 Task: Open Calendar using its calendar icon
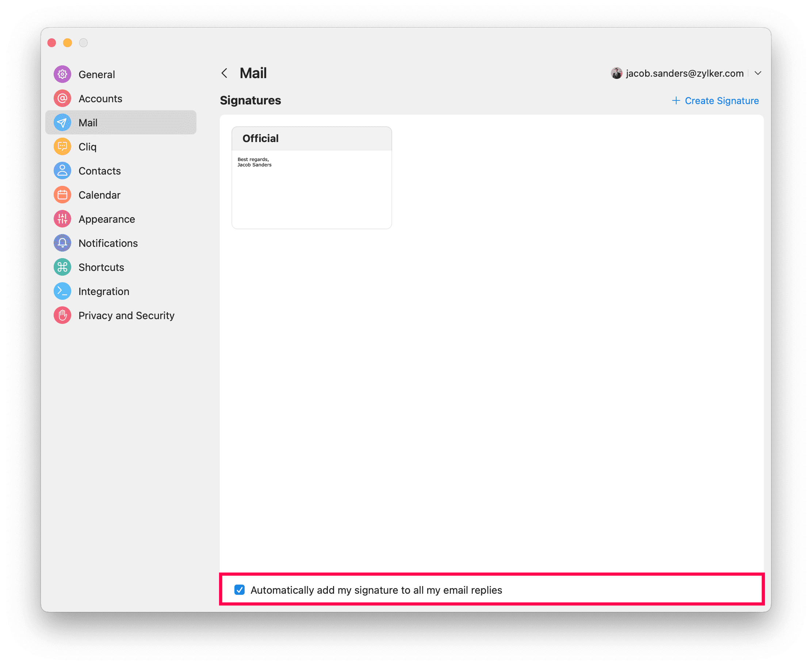[62, 195]
